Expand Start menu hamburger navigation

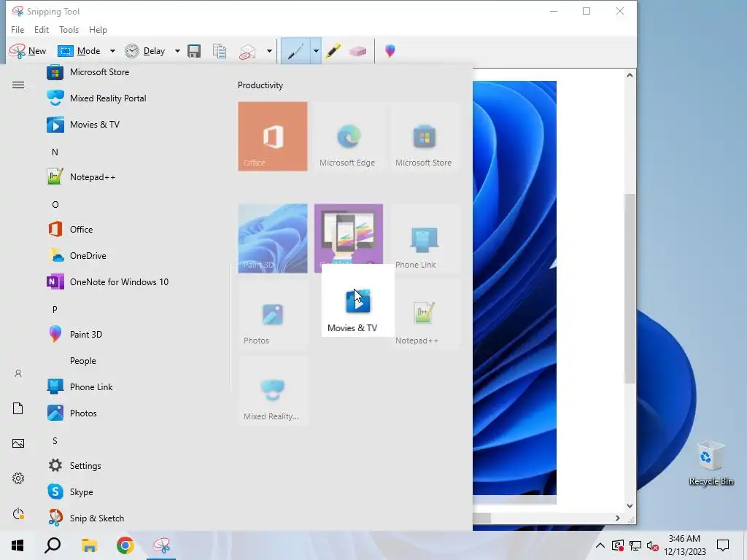(x=18, y=85)
